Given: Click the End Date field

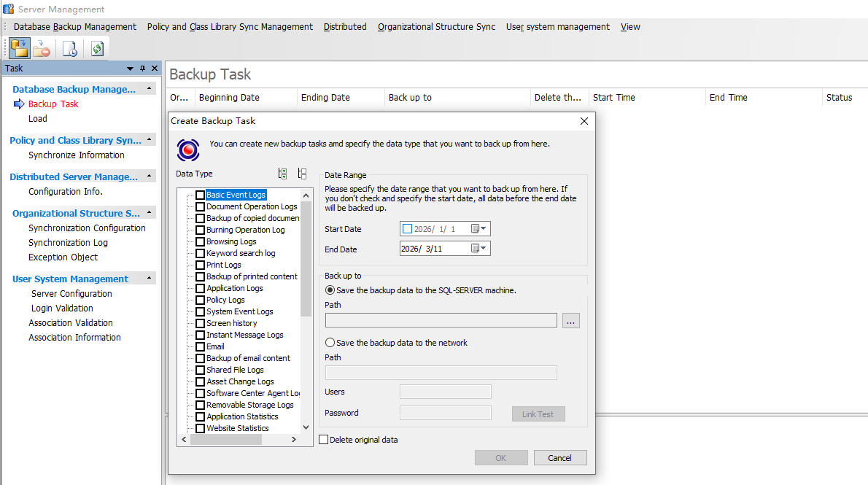Looking at the screenshot, I should click(x=445, y=249).
